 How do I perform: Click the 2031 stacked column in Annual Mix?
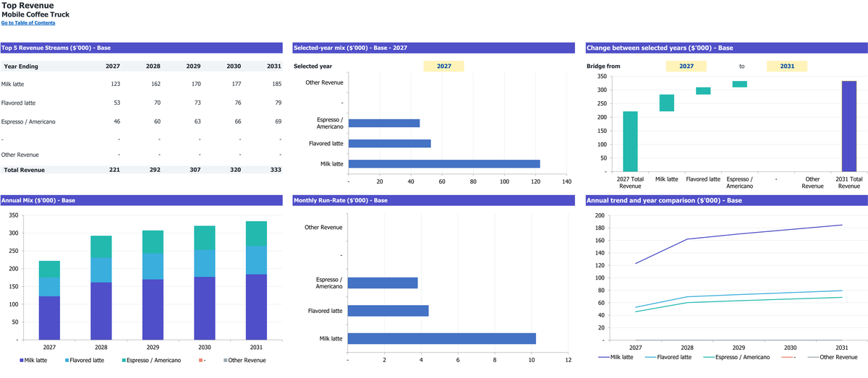click(256, 280)
